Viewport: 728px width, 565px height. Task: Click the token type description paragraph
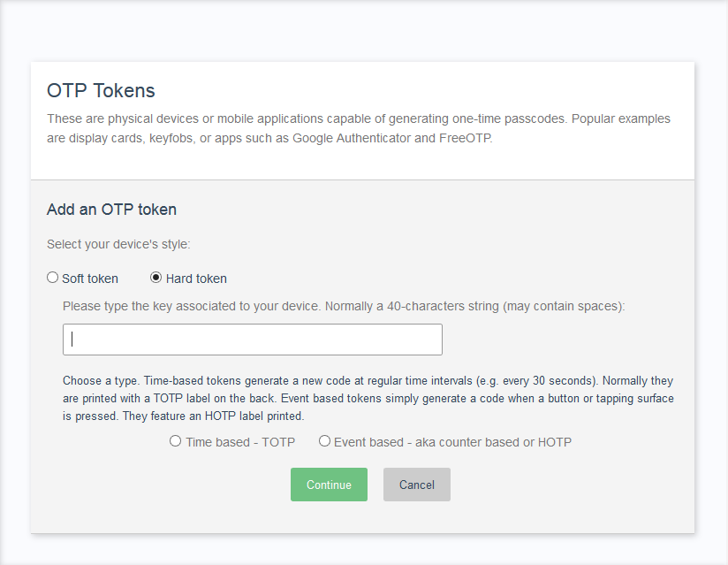pos(368,398)
